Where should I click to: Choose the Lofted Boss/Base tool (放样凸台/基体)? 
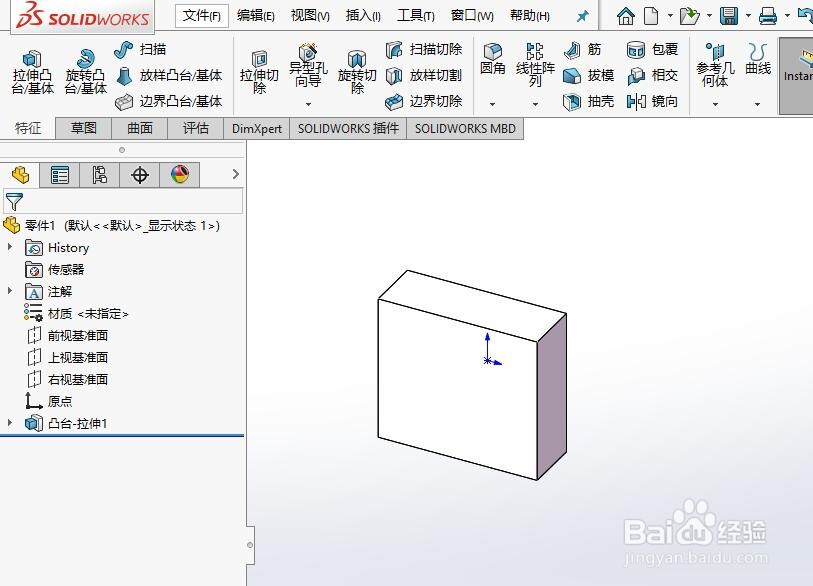[x=170, y=76]
